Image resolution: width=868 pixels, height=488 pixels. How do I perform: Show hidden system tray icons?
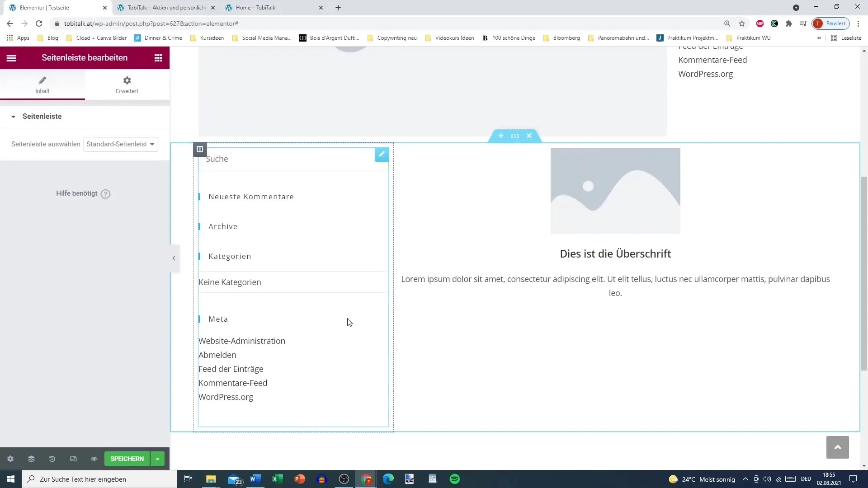click(745, 479)
